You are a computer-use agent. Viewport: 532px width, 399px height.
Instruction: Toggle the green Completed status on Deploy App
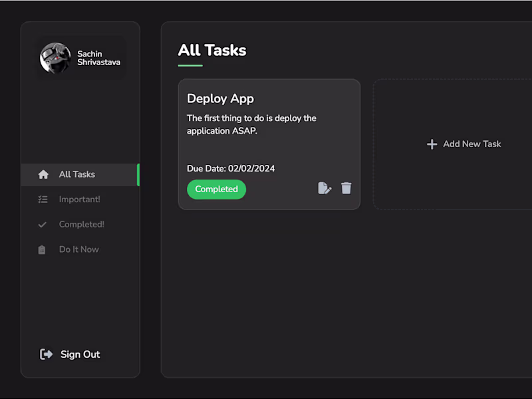(216, 190)
